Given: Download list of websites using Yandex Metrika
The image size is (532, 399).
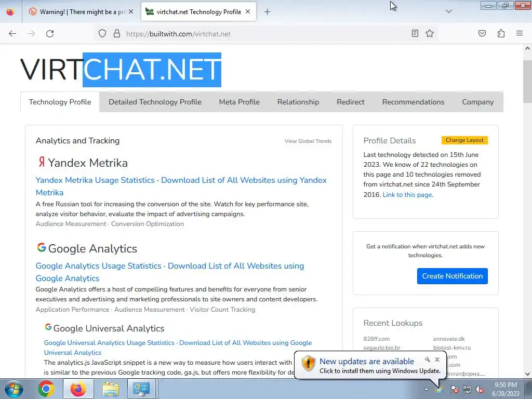Looking at the screenshot, I should 181,187.
